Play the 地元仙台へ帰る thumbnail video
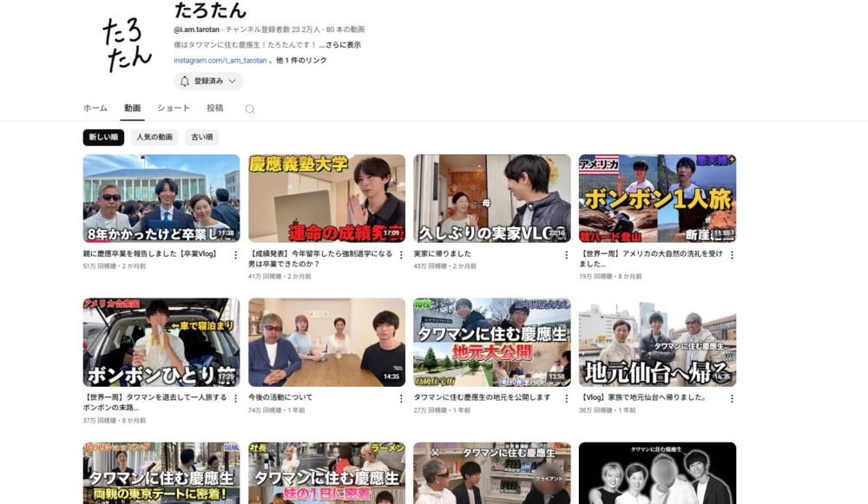This screenshot has height=504, width=868. (658, 343)
